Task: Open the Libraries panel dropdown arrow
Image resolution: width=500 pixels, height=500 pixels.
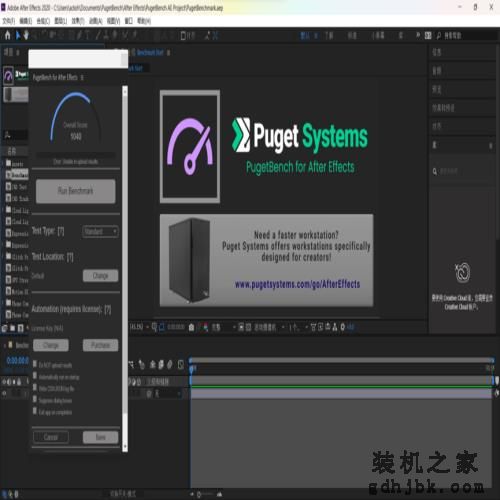Action: [x=490, y=145]
